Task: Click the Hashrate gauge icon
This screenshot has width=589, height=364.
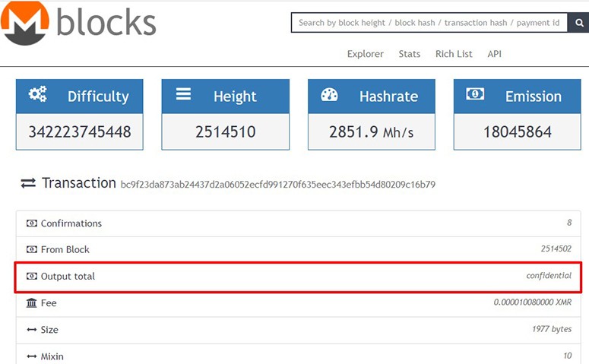Action: point(329,95)
